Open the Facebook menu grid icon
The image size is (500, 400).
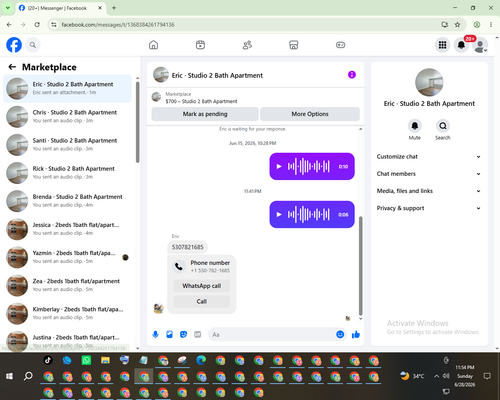[442, 45]
